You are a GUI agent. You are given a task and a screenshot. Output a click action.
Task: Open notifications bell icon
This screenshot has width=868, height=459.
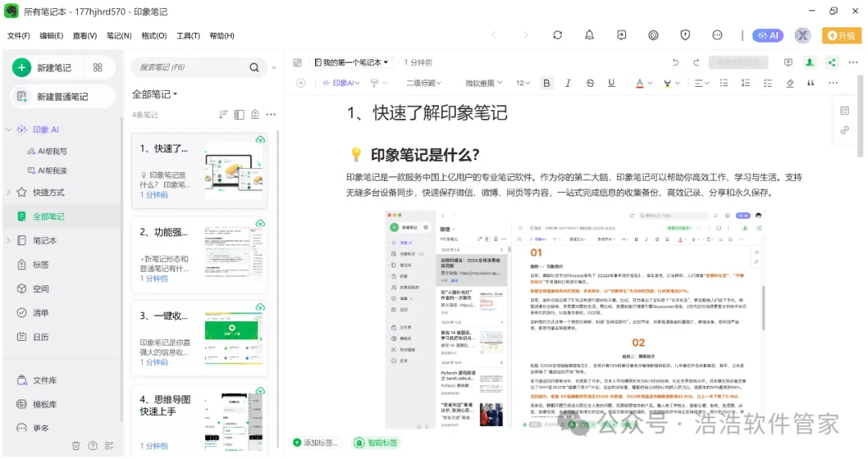[x=590, y=35]
